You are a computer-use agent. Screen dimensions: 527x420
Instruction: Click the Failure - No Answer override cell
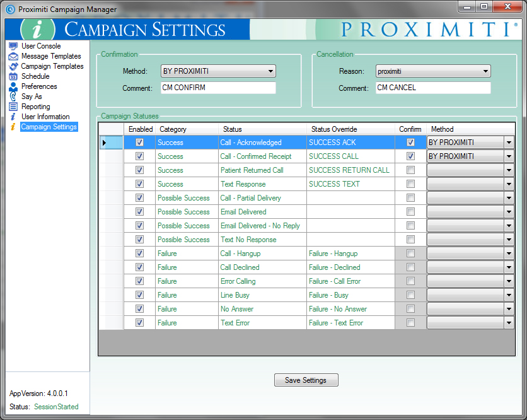pos(350,309)
